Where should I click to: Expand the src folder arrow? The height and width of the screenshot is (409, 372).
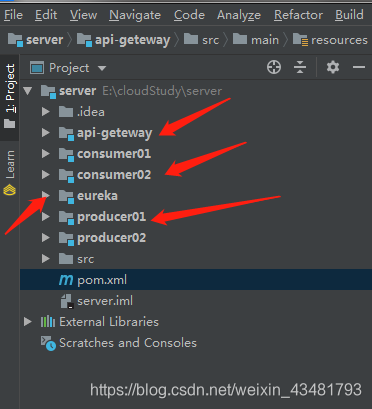coord(46,259)
